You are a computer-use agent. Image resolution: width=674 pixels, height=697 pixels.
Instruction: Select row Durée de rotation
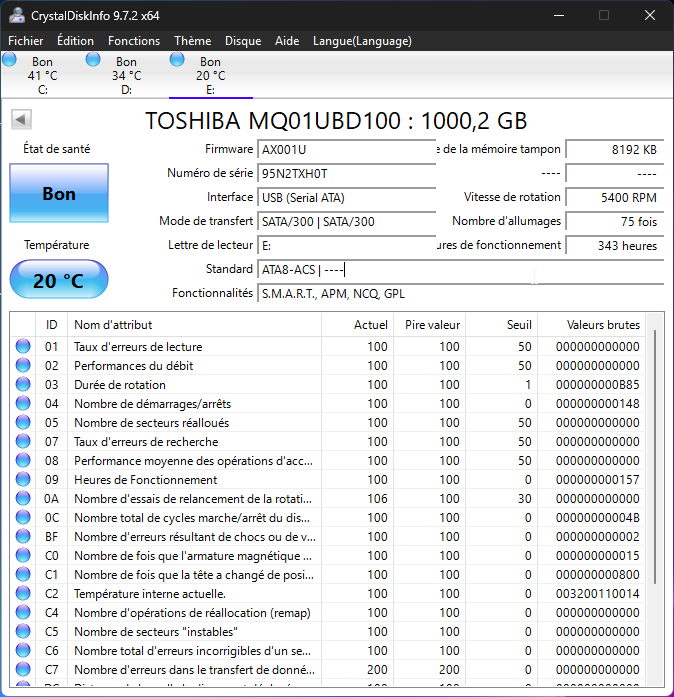coord(328,385)
